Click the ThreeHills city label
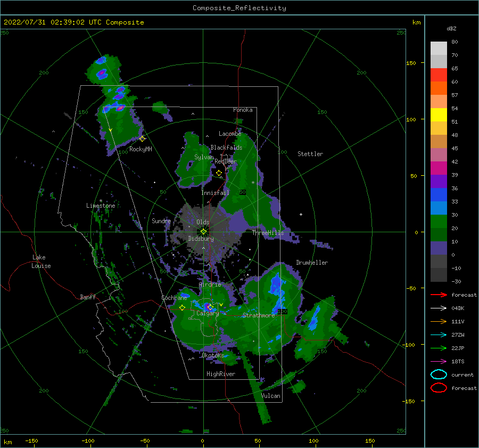Viewport: 479px width, 448px height. tap(268, 233)
